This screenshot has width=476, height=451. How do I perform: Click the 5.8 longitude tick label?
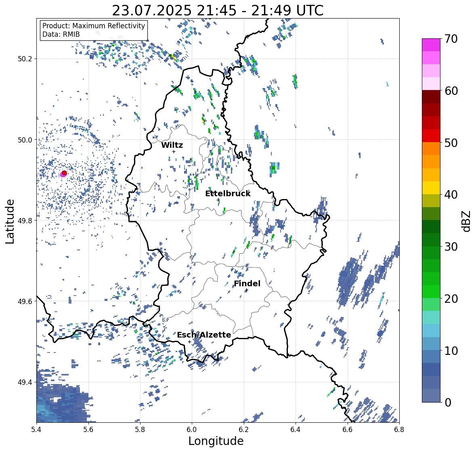click(x=140, y=430)
